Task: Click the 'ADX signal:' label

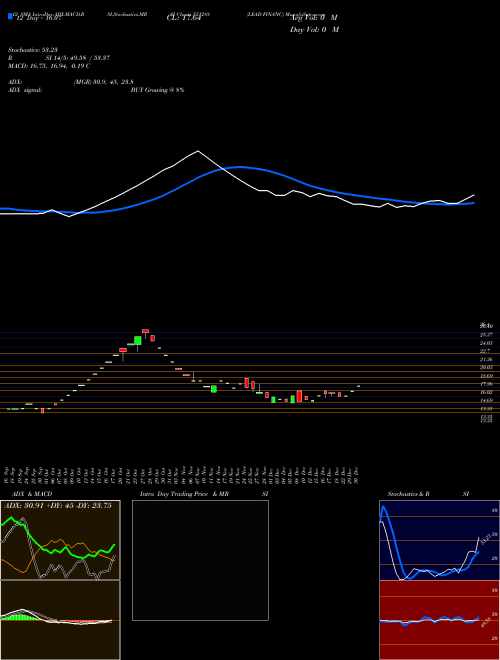Action: [25, 90]
